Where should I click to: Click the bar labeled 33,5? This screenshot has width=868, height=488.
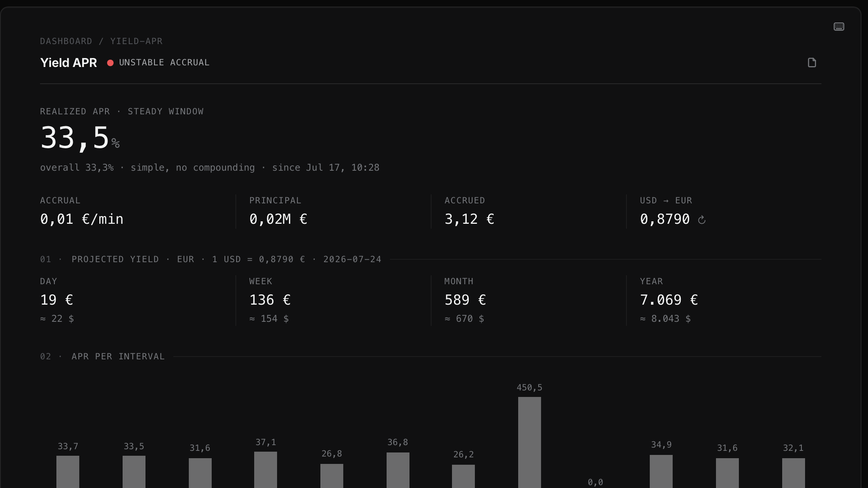coord(134,472)
